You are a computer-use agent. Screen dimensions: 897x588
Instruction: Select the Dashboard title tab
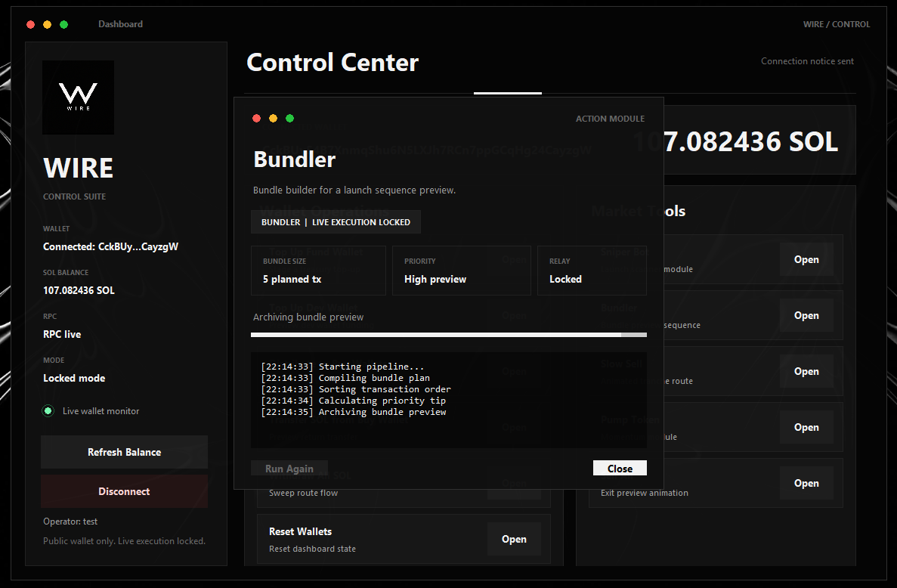pos(120,24)
